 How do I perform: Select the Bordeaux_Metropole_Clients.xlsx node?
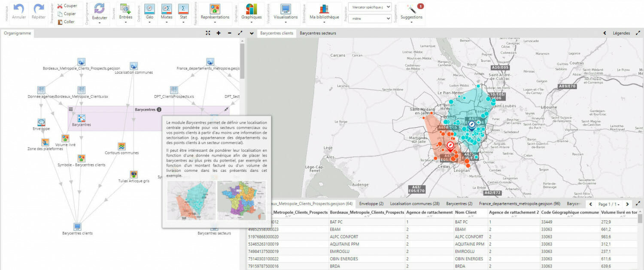tap(81, 90)
